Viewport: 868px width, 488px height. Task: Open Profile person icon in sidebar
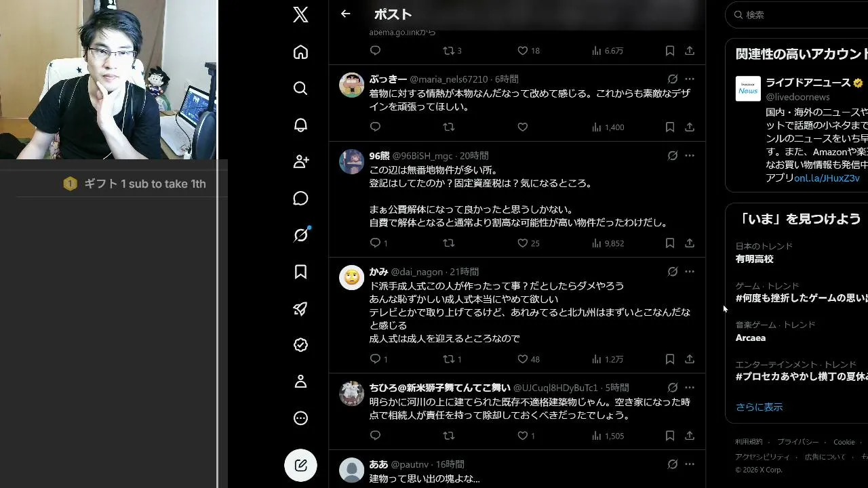[300, 382]
